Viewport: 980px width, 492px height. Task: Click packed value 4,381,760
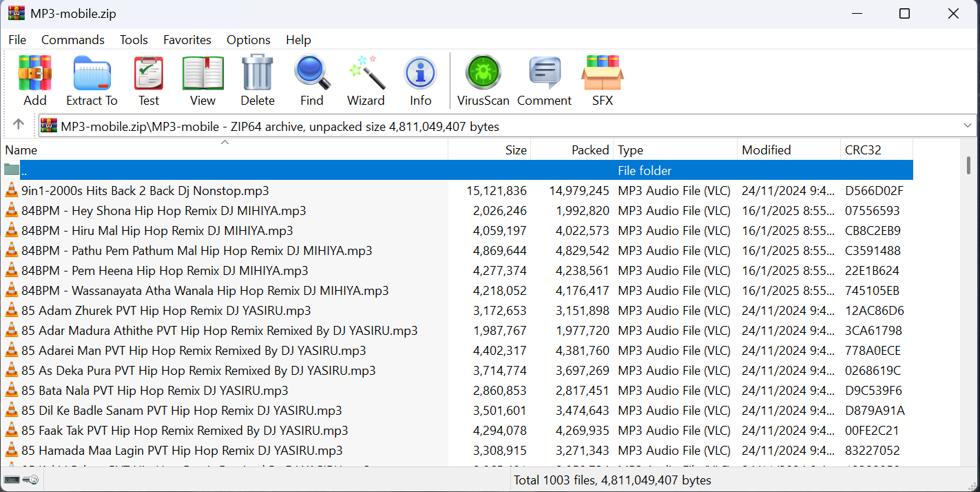pyautogui.click(x=583, y=350)
